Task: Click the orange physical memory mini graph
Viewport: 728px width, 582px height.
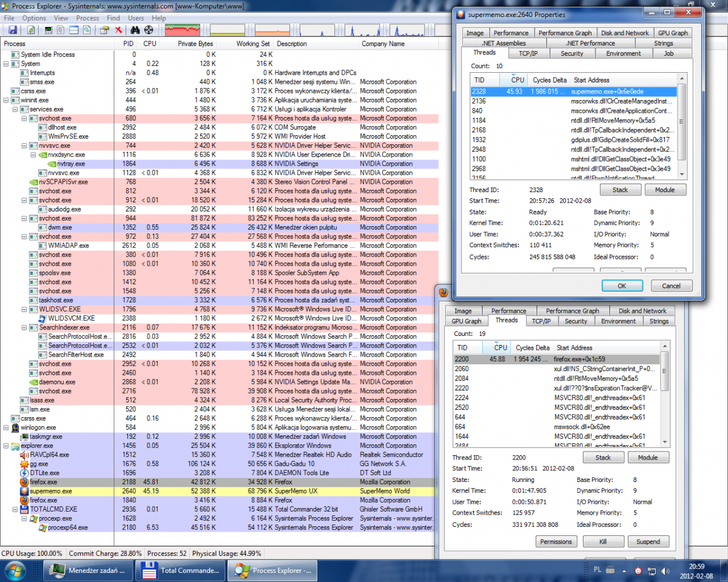Action: coord(272,30)
